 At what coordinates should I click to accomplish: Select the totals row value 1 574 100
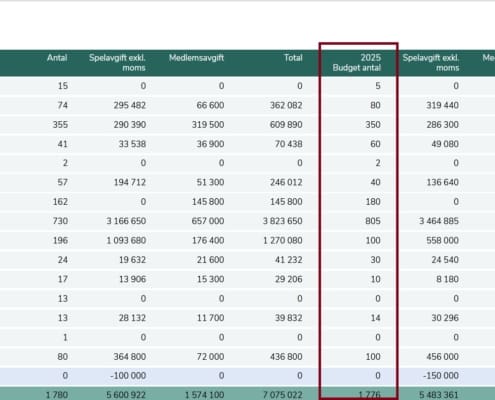click(205, 395)
